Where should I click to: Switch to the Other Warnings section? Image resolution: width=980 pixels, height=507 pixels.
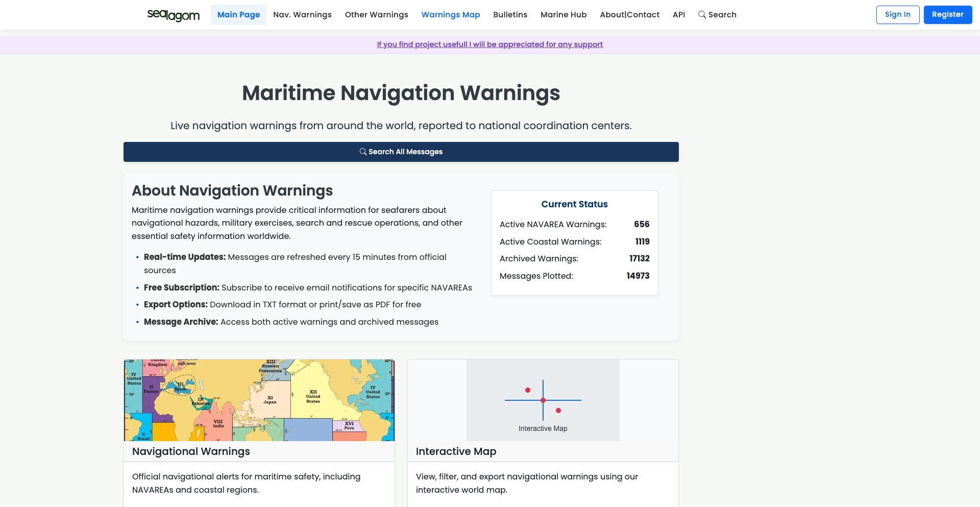point(376,15)
